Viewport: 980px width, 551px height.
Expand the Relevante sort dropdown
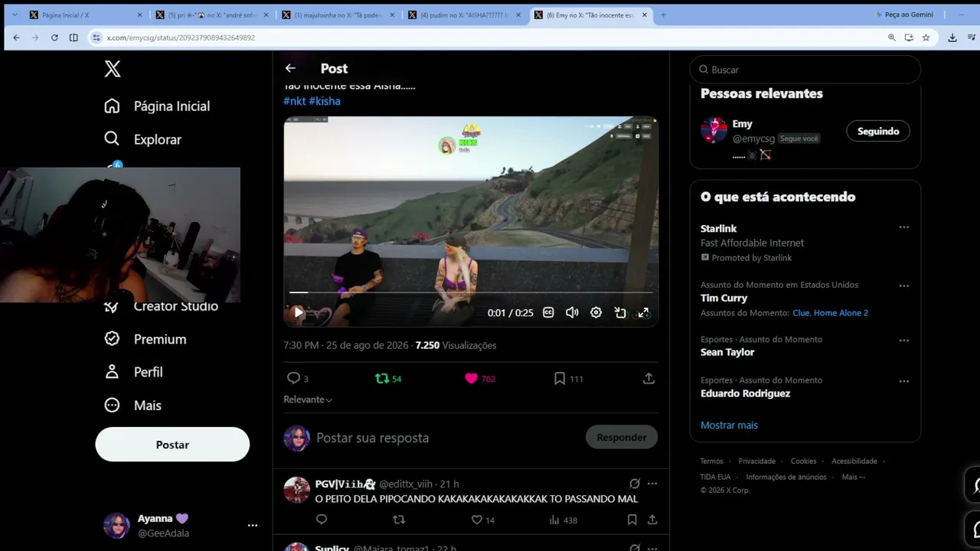[x=308, y=399]
